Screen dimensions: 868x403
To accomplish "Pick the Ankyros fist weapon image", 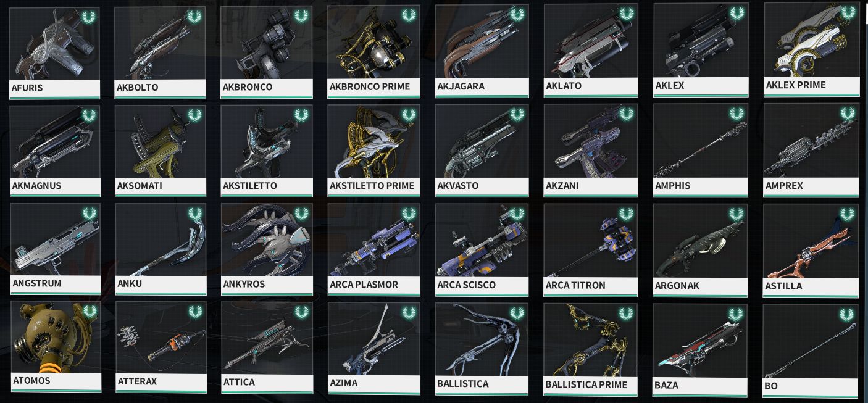I will point(267,241).
